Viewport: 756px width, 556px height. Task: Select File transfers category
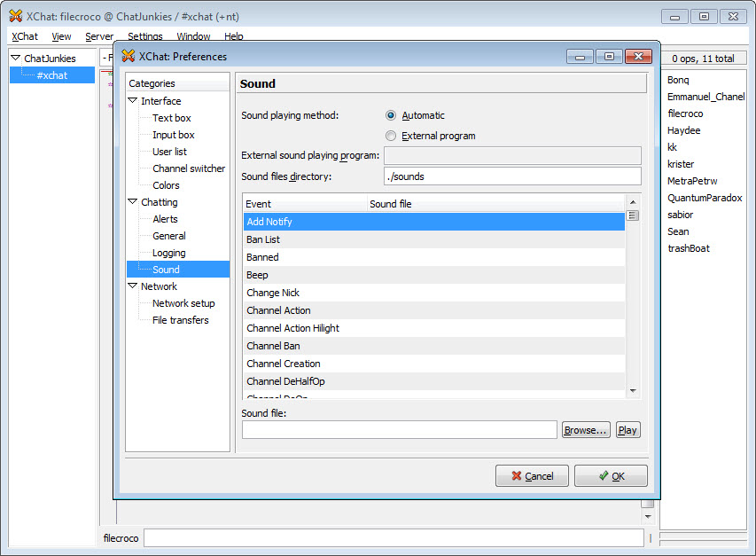coord(180,320)
